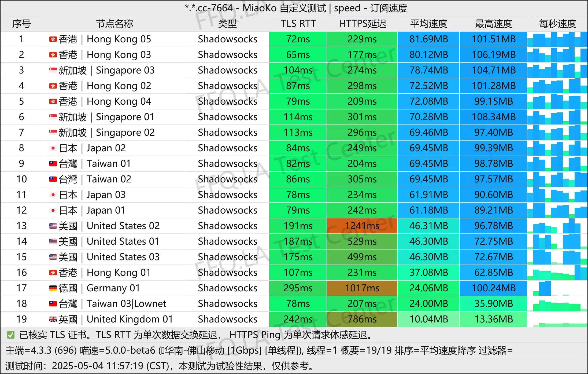Click the brown 1017ms HTTPS latency cell

[x=362, y=288]
